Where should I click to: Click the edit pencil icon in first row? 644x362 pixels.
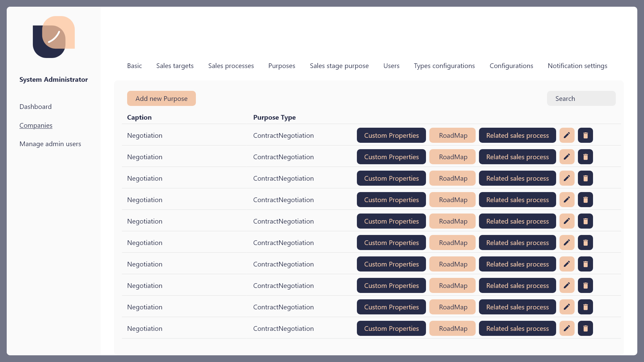567,135
